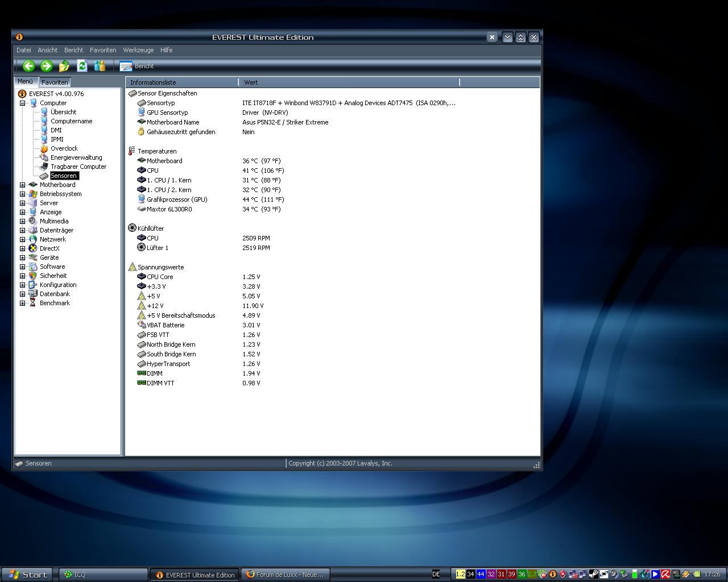Expand the Datenträger tree node
Image resolution: width=728 pixels, height=582 pixels.
22,230
